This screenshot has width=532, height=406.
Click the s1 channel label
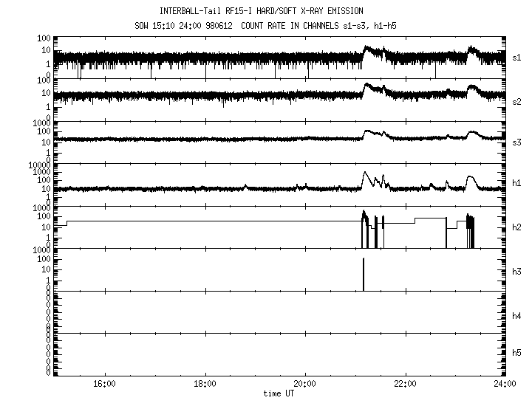[518, 57]
